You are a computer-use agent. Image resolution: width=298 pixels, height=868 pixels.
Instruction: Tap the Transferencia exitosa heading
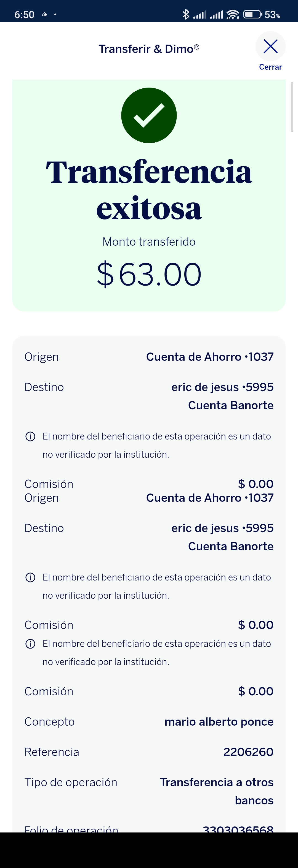pos(149,189)
